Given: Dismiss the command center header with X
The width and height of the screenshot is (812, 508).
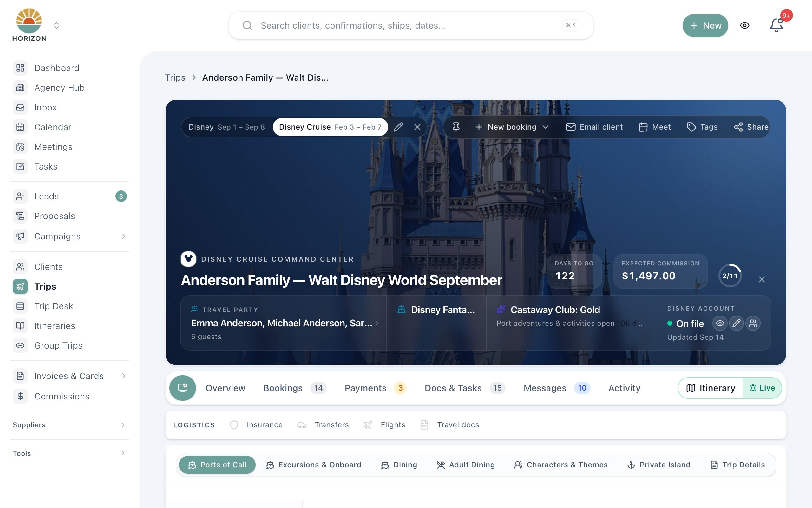Looking at the screenshot, I should tap(762, 279).
